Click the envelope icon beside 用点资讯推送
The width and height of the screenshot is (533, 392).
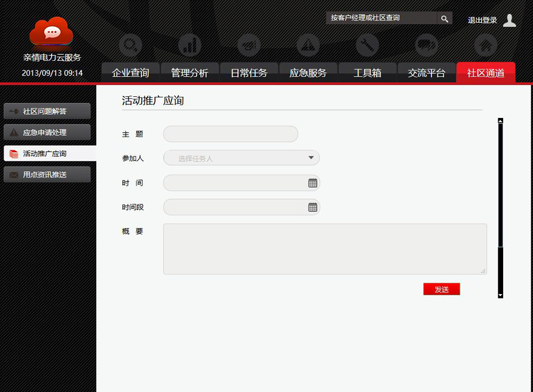pyautogui.click(x=14, y=175)
